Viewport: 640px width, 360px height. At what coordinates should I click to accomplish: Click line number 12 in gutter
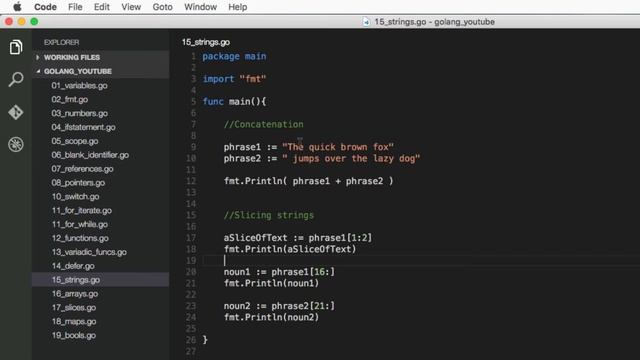point(191,181)
